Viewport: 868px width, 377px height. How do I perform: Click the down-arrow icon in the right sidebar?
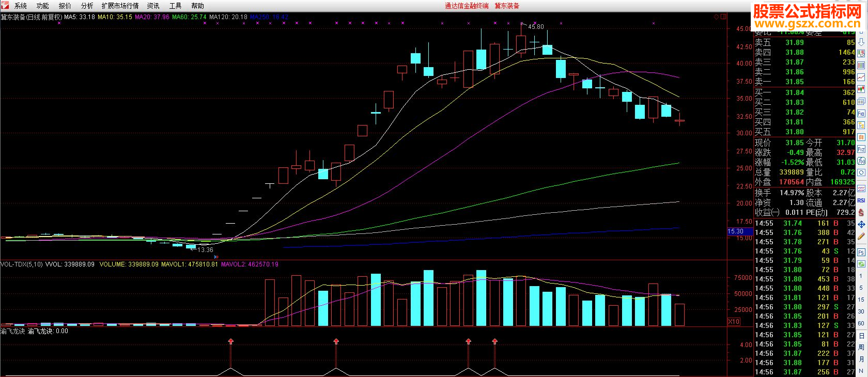pos(861,42)
